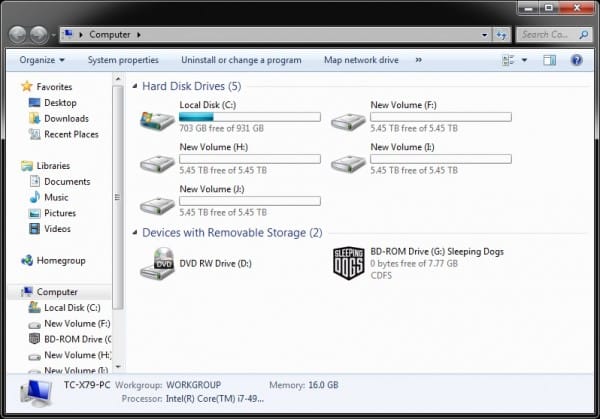600x419 pixels.
Task: Click the blue Help question mark icon
Action: (576, 60)
